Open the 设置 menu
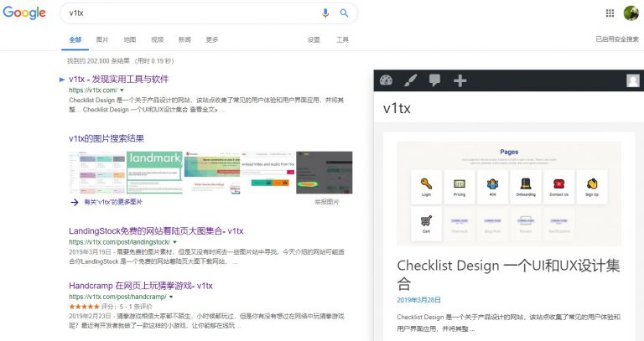This screenshot has height=341, width=644. point(314,40)
